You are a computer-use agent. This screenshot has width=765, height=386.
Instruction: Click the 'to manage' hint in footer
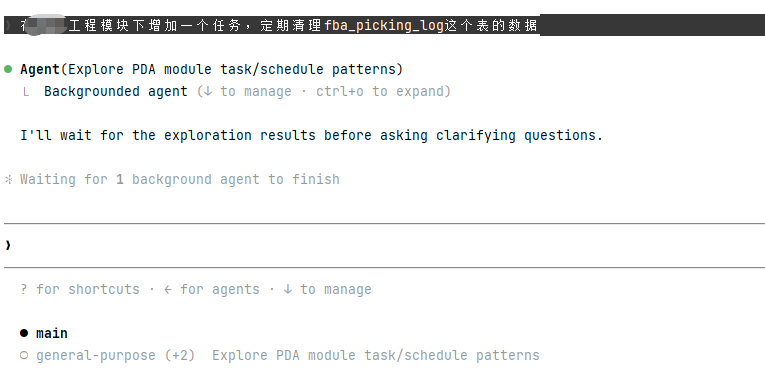pyautogui.click(x=336, y=289)
